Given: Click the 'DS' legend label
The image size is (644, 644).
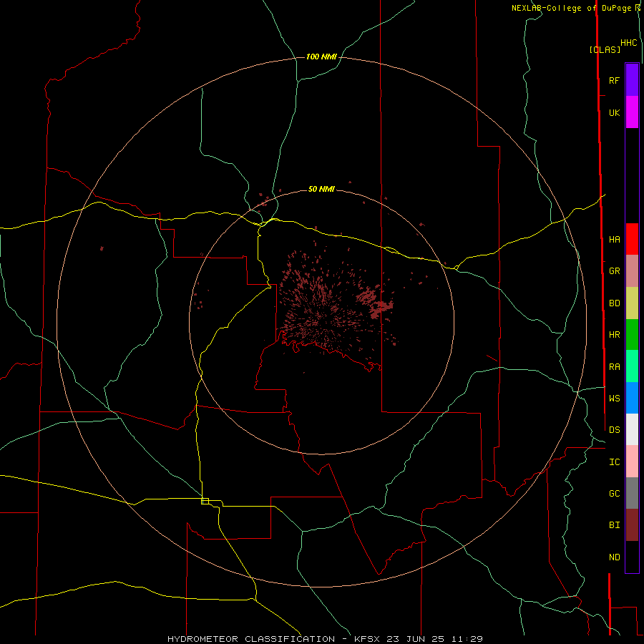Looking at the screenshot, I should point(615,430).
